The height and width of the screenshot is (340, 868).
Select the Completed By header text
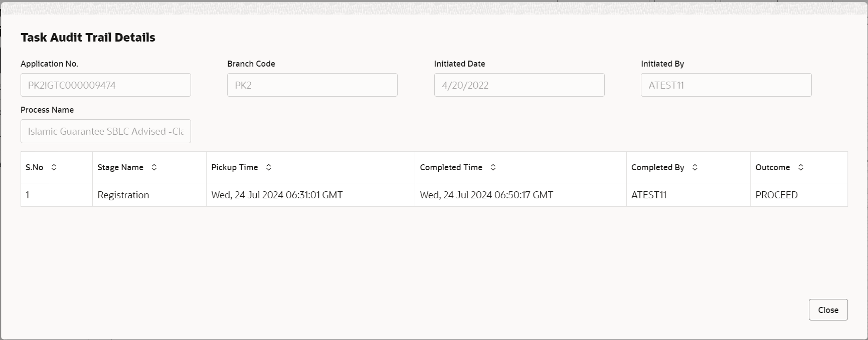658,167
